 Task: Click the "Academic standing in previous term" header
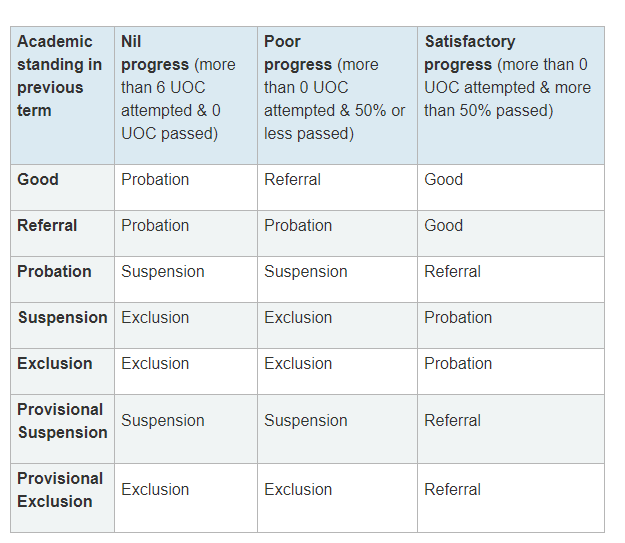[x=61, y=76]
